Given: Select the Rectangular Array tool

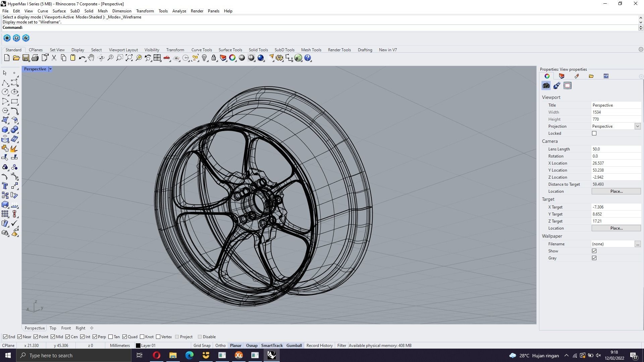Looking at the screenshot, I should [5, 214].
